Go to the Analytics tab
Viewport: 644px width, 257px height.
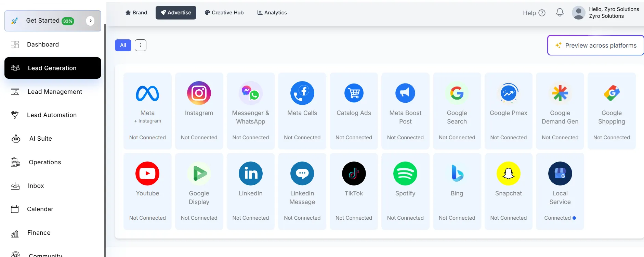point(272,13)
